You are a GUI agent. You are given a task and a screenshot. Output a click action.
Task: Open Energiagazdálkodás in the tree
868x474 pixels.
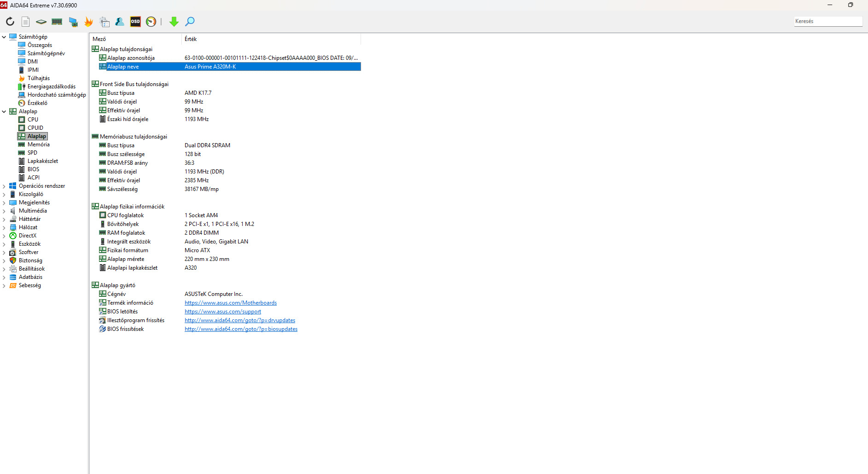click(52, 87)
